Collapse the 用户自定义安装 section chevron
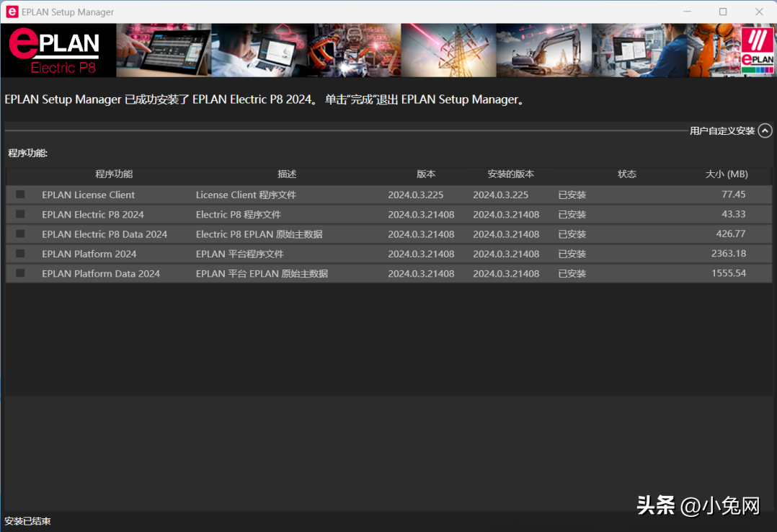 (x=765, y=130)
